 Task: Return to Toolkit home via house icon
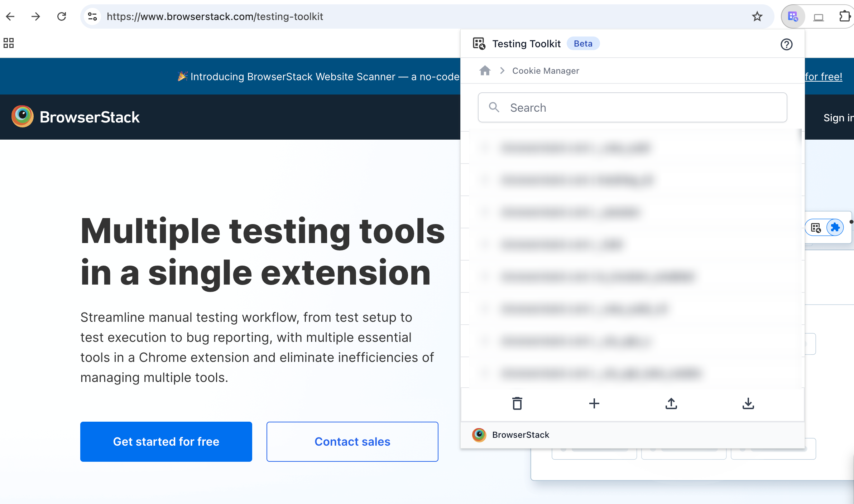coord(485,71)
